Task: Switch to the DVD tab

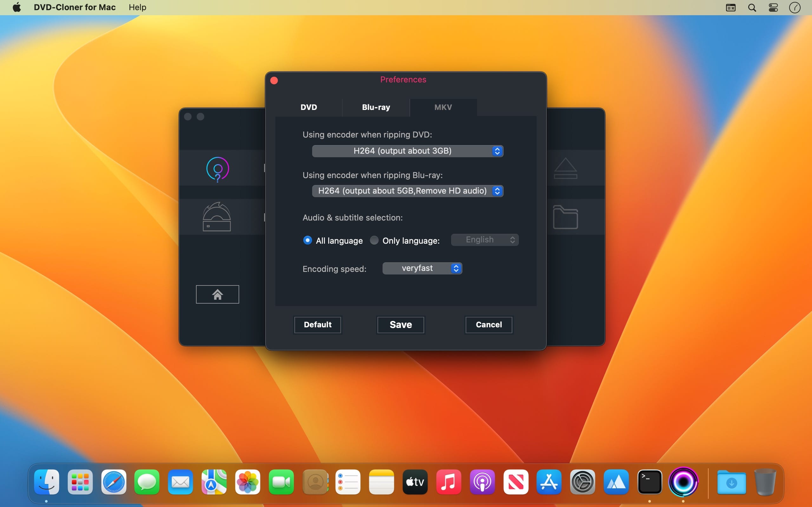Action: 309,107
